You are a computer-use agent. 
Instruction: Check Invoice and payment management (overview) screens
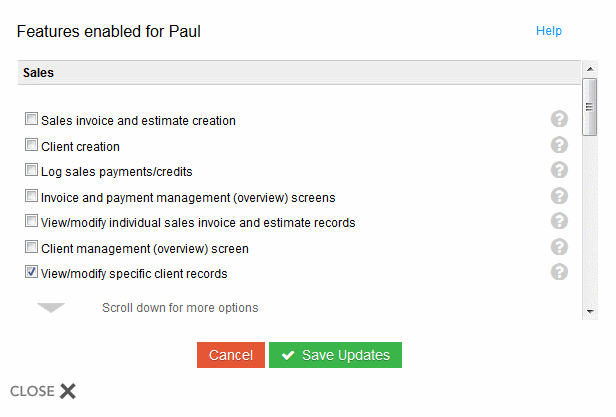32,197
